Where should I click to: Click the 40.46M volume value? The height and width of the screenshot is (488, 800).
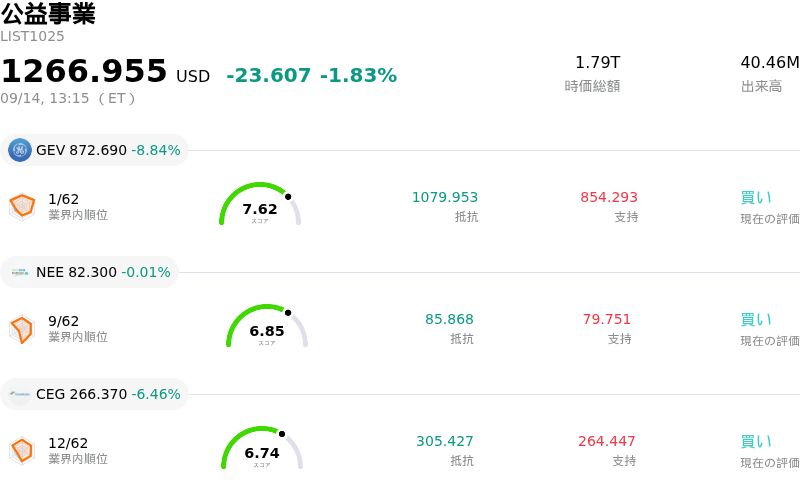(770, 63)
